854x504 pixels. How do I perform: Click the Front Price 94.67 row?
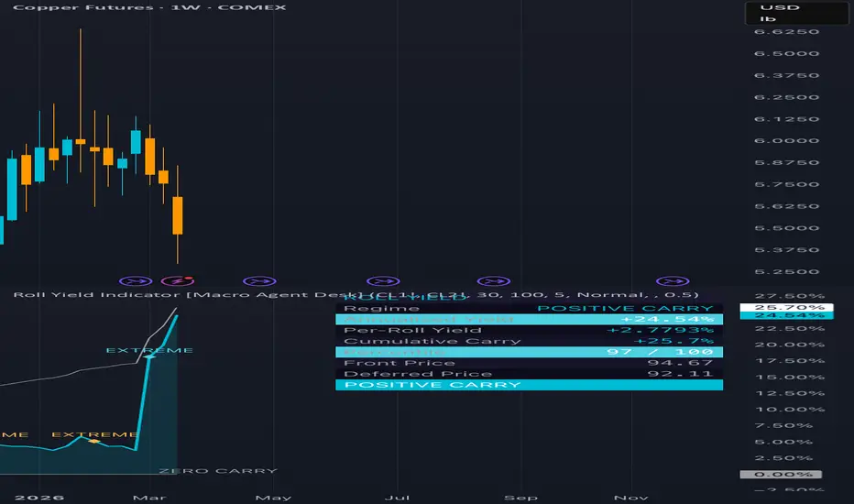click(x=530, y=363)
